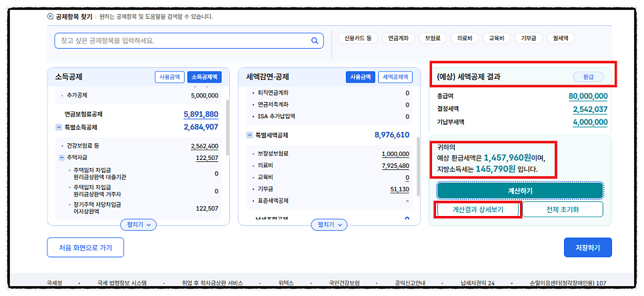Open 취업 후 학자금상환 서비스 link
The width and height of the screenshot is (644, 296).
(213, 283)
